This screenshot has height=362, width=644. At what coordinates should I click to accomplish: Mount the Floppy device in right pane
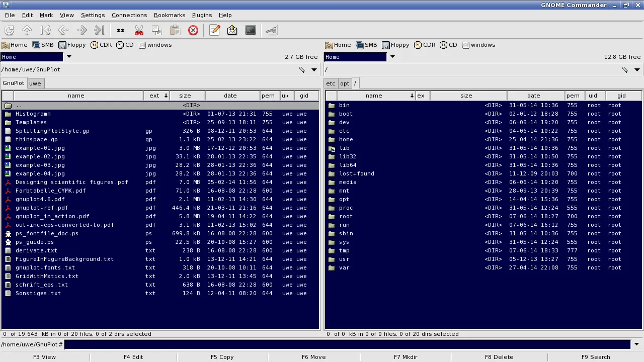pyautogui.click(x=396, y=45)
